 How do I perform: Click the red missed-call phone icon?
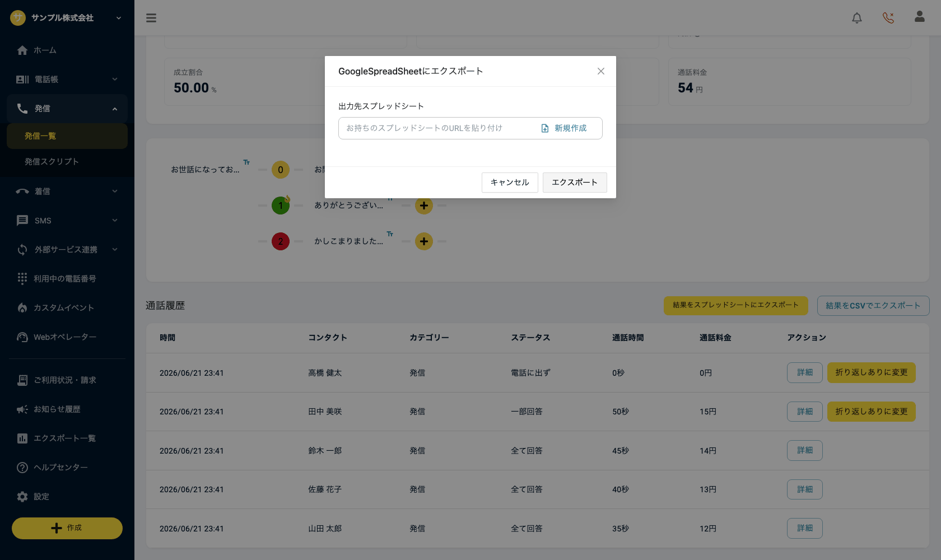(x=888, y=18)
